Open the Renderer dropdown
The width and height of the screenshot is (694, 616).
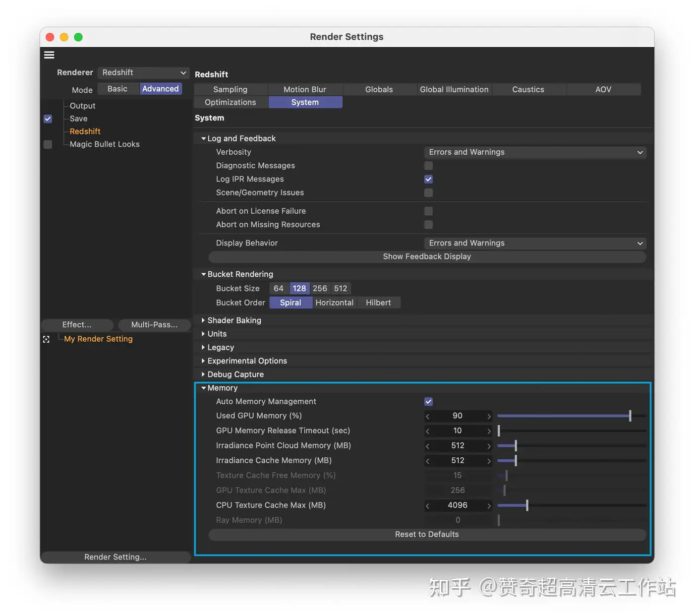click(x=143, y=72)
